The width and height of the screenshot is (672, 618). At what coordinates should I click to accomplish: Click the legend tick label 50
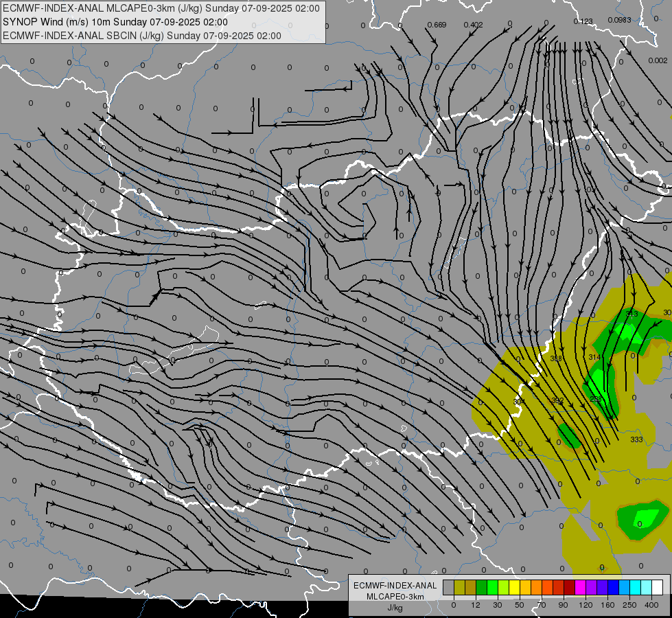pos(520,605)
